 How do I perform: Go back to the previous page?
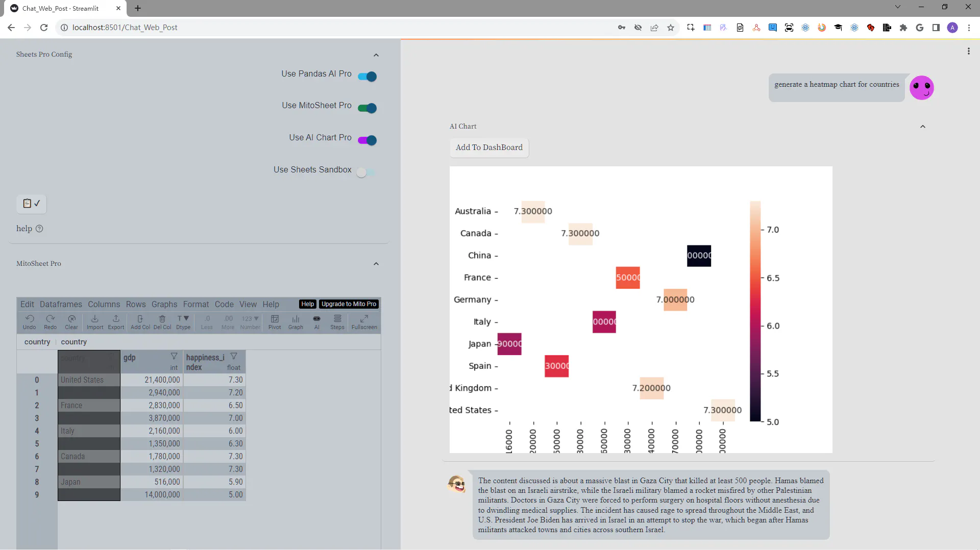click(11, 28)
